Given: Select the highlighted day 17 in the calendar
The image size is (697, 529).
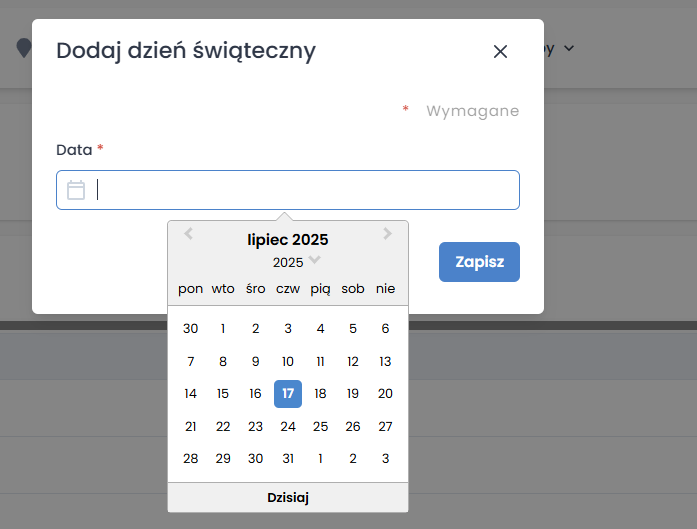Looking at the screenshot, I should coord(288,394).
